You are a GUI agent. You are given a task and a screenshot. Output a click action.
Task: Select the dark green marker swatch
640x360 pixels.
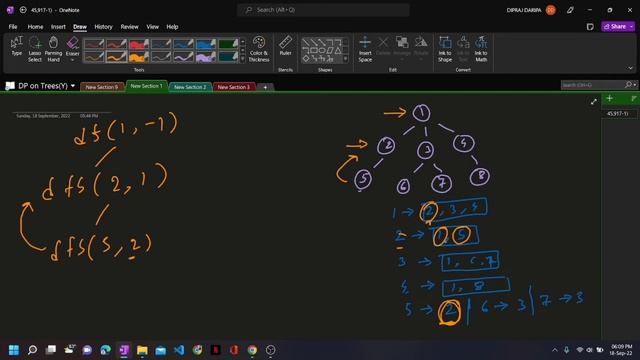tap(228, 44)
